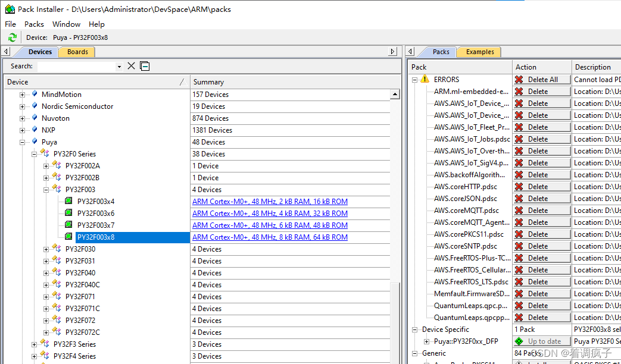Click the Pack Installer app icon in title bar
Screen dimensions: 621x364
(10, 9)
